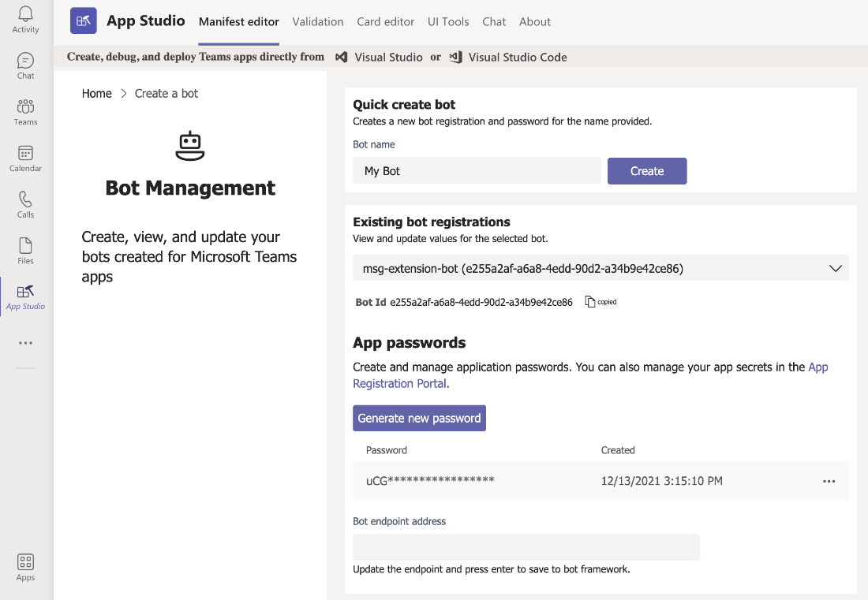868x600 pixels.
Task: Click the 'App Studio' title text
Action: point(146,21)
